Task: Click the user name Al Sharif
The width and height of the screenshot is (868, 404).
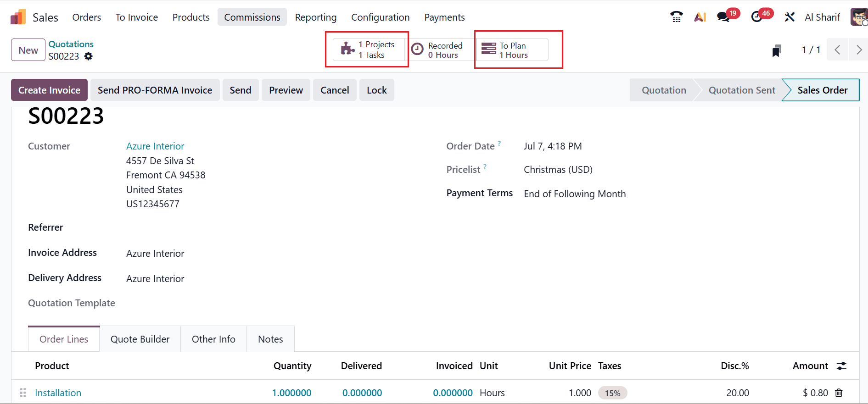Action: point(822,17)
